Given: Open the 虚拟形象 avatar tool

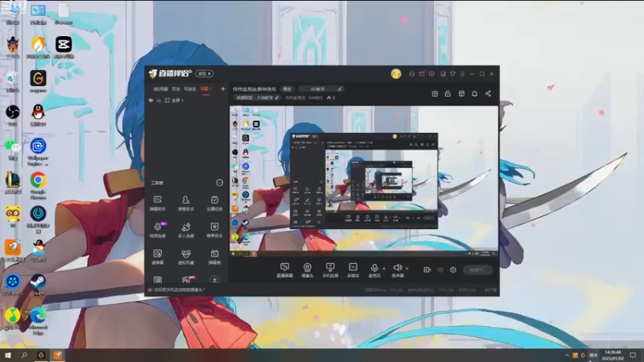Looking at the screenshot, I should (x=186, y=257).
